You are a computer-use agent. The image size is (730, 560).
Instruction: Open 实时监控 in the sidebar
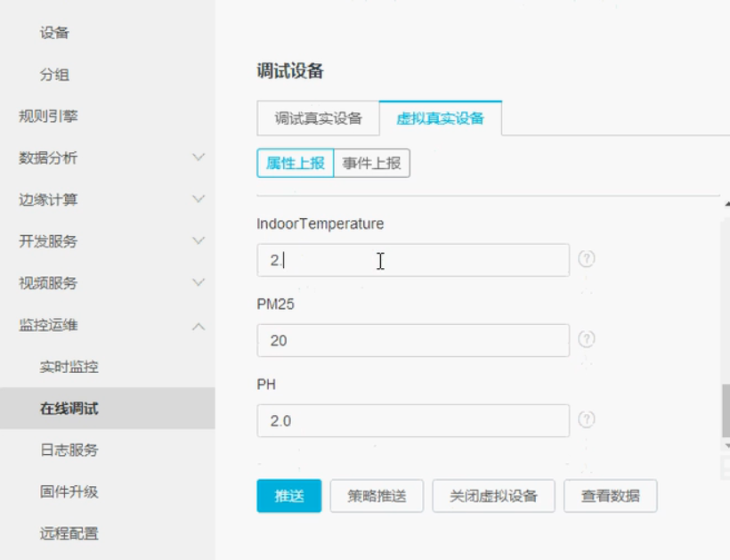click(x=69, y=367)
